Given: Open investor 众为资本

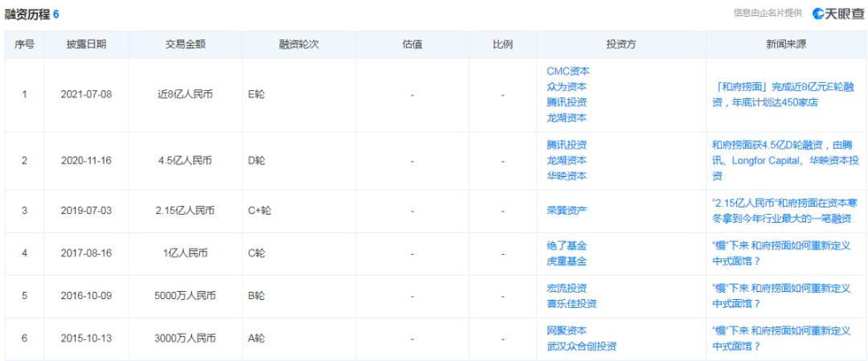Looking at the screenshot, I should 567,87.
